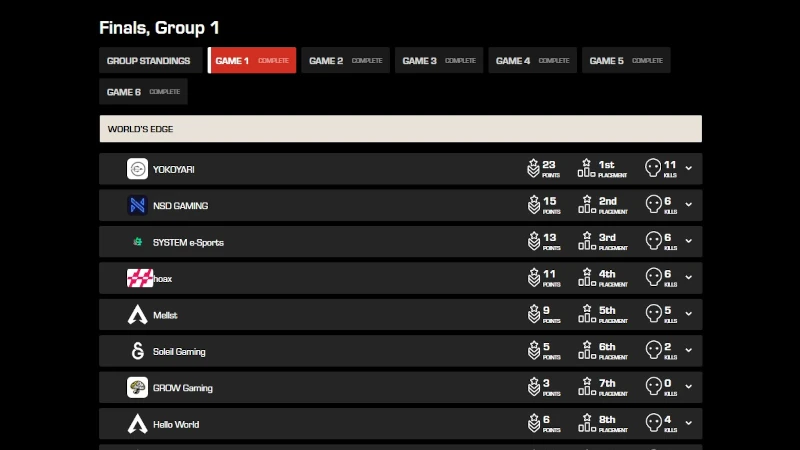Click GROW Gaming's points medal icon
This screenshot has height=450, width=800.
pos(534,386)
